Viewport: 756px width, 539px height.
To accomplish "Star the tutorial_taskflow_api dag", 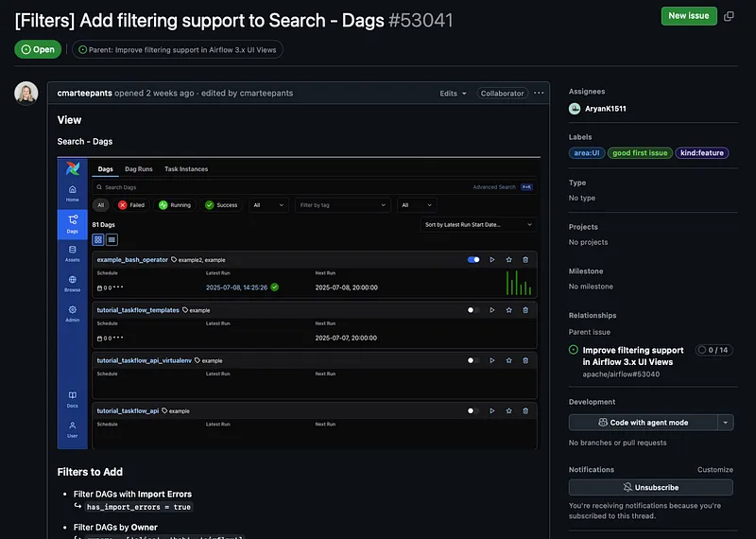I will (508, 411).
